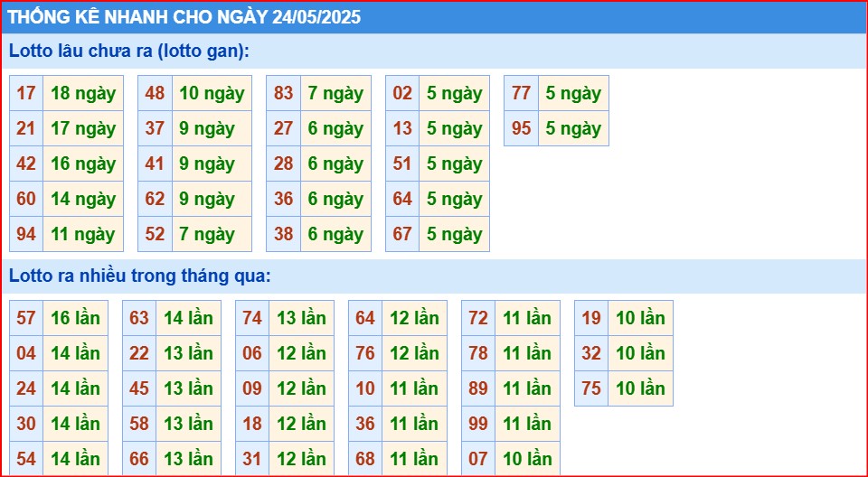Click the "18 ngày" cell
This screenshot has height=477, width=868.
[x=83, y=93]
